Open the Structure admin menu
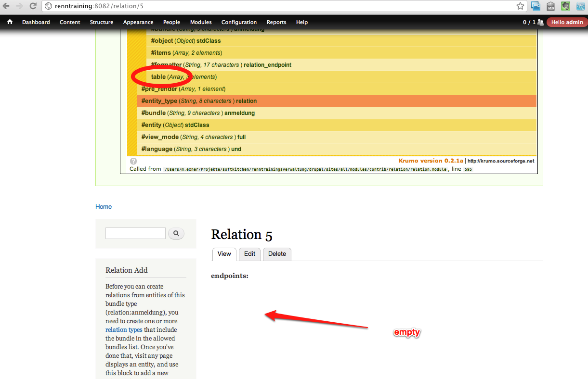Screen dimensions: 588x379 (x=102, y=22)
